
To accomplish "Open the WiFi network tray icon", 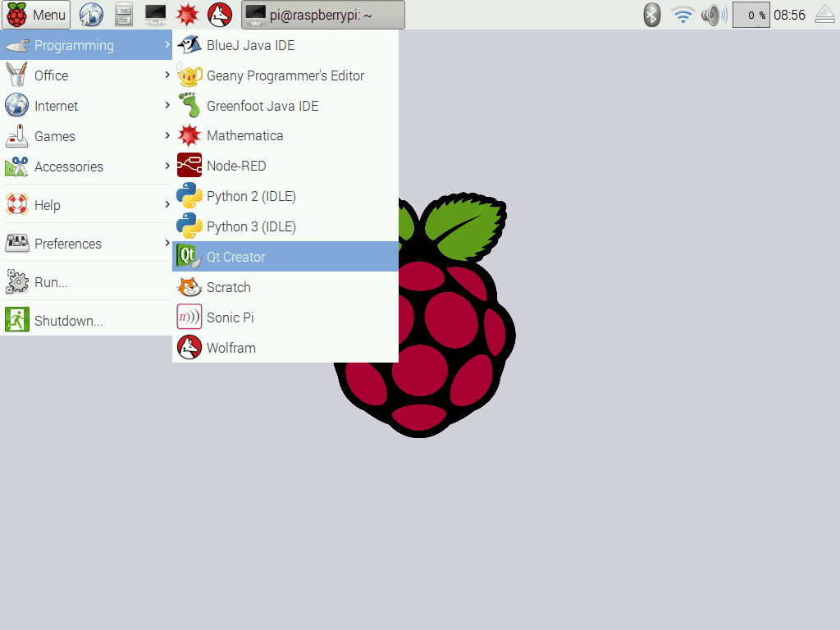I will (682, 15).
